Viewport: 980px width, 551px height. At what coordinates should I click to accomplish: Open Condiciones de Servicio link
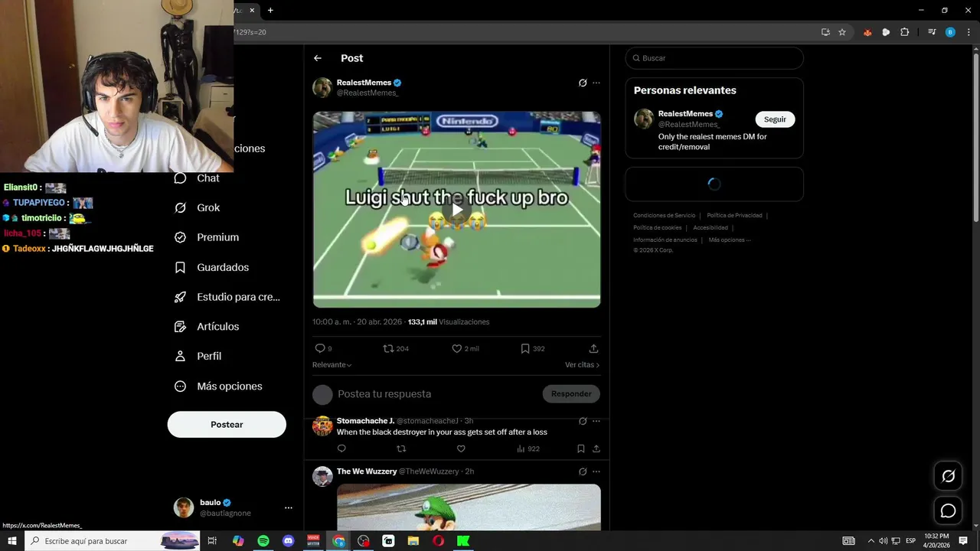664,216
